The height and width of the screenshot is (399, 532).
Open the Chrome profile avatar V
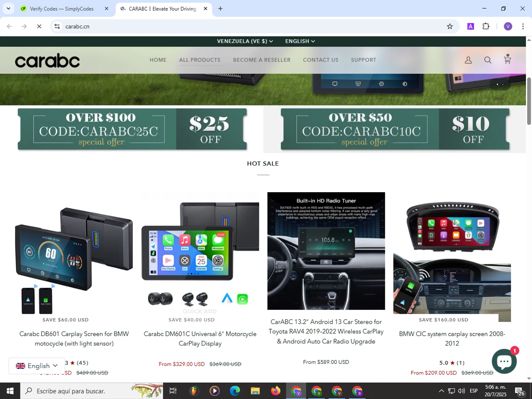pyautogui.click(x=508, y=26)
